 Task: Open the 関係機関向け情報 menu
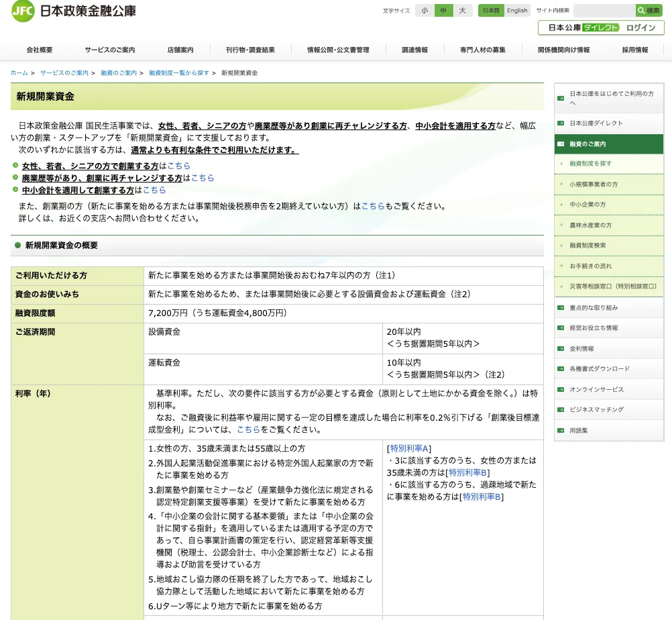coord(563,50)
